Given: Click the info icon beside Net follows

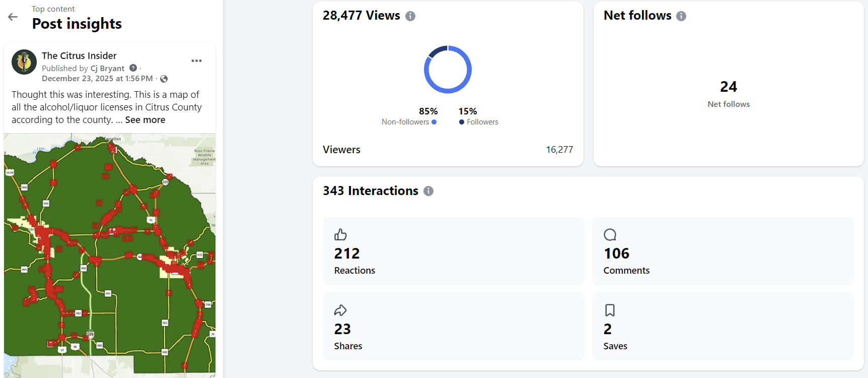Looking at the screenshot, I should point(681,16).
